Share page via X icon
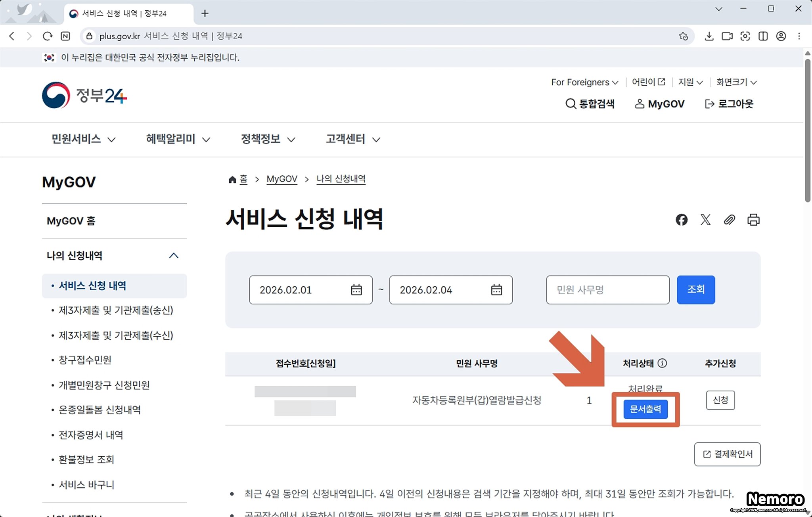This screenshot has height=517, width=812. coord(705,220)
